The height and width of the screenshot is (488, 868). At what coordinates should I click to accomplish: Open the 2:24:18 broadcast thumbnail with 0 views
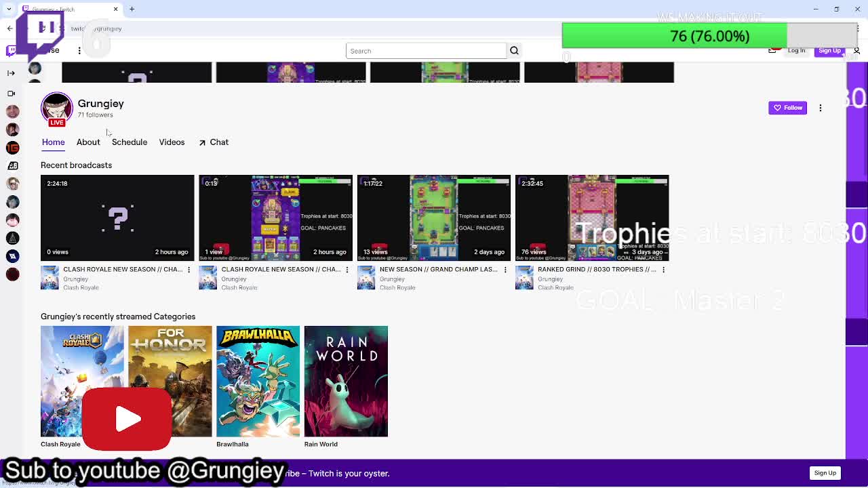117,218
